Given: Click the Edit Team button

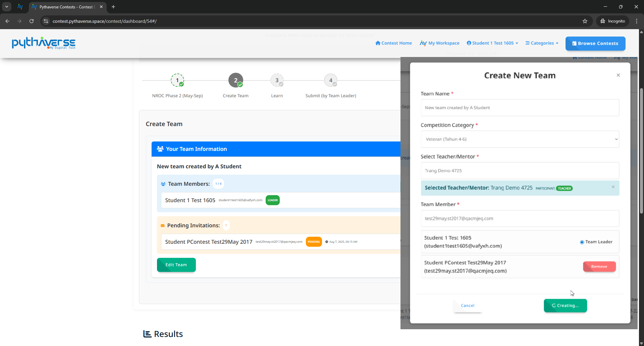Looking at the screenshot, I should click(176, 265).
